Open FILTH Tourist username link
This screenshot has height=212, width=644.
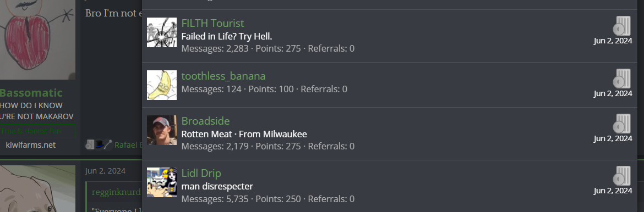213,24
